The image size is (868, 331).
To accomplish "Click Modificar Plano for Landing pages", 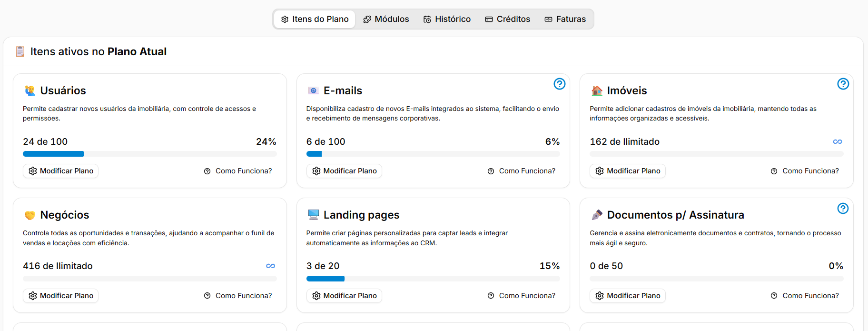I will [344, 296].
